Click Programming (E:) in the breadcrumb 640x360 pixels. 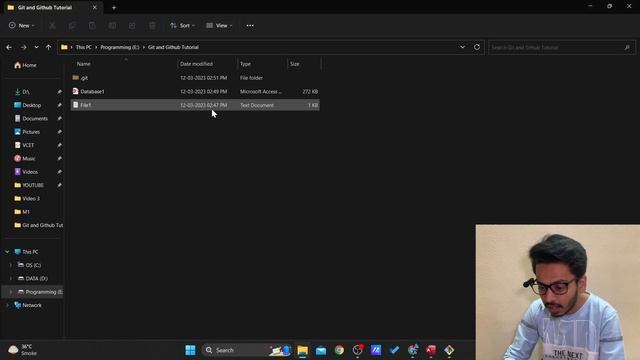point(120,47)
